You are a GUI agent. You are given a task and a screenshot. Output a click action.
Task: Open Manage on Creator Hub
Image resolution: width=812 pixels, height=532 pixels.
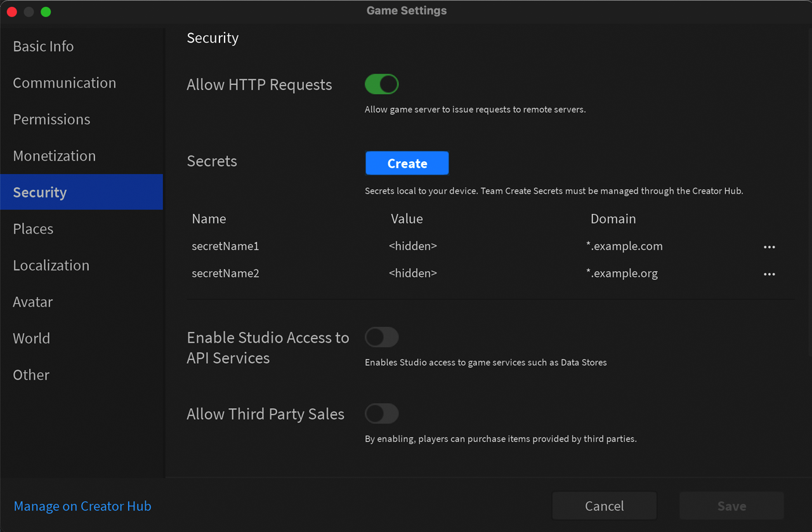coord(82,506)
